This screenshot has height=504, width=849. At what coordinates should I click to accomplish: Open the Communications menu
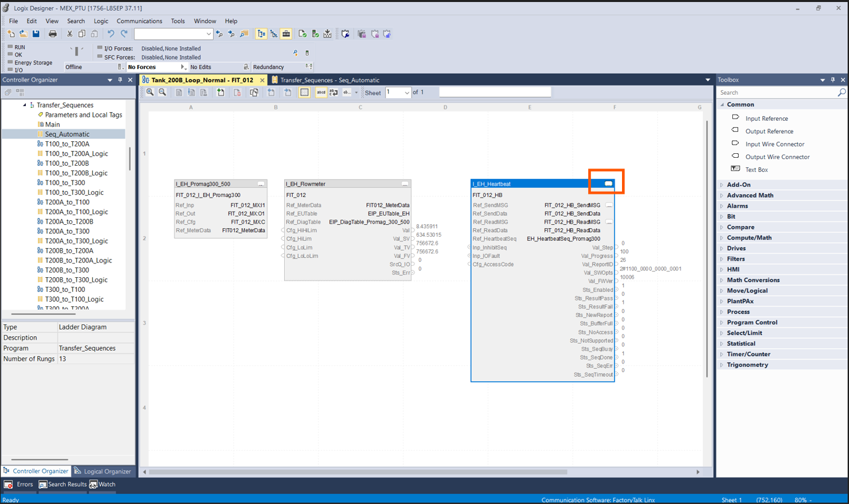pyautogui.click(x=139, y=21)
